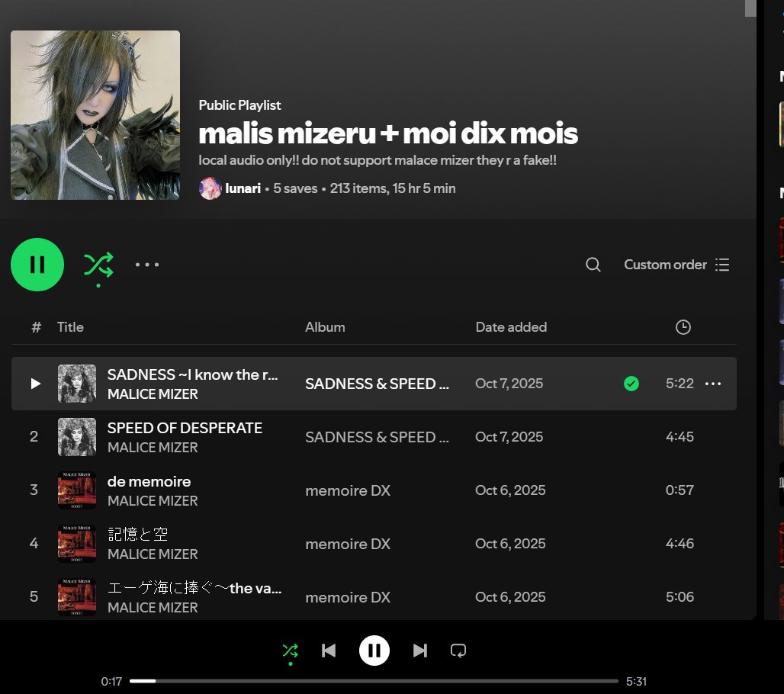This screenshot has width=784, height=694.
Task: Toggle shuffle in the bottom player bar
Action: (290, 651)
